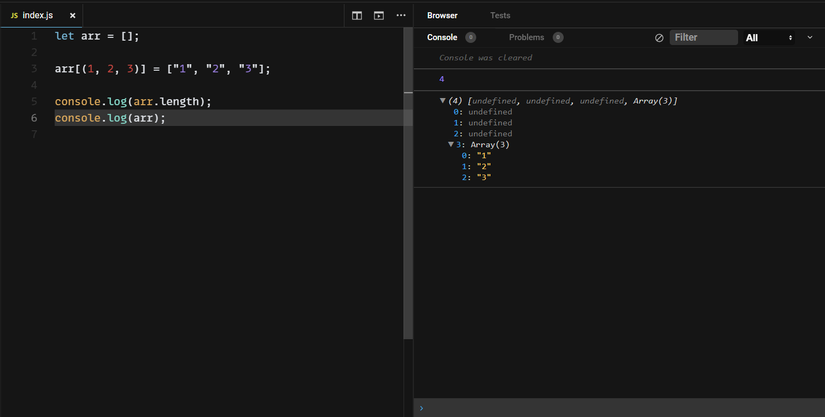Collapse the nested 3: Array(3) entry
This screenshot has width=825, height=417.
tap(451, 145)
